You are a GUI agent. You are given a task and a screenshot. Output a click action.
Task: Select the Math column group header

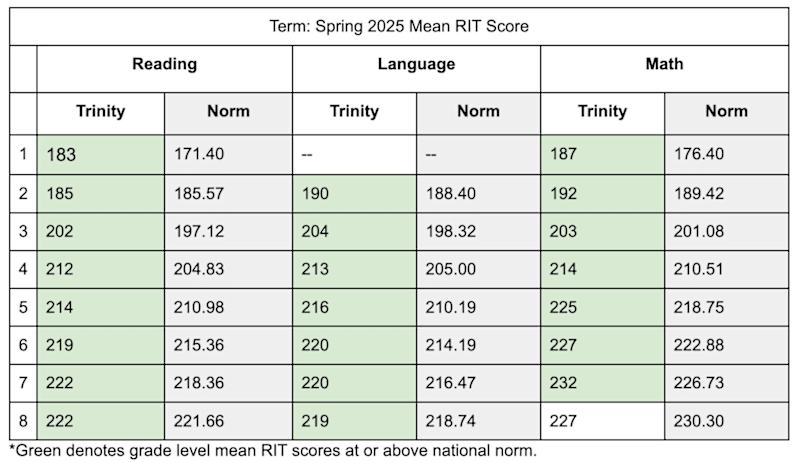coord(664,64)
